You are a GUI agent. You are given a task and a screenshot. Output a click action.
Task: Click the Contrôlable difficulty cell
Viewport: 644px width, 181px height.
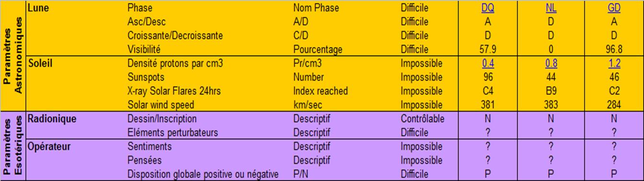423,118
